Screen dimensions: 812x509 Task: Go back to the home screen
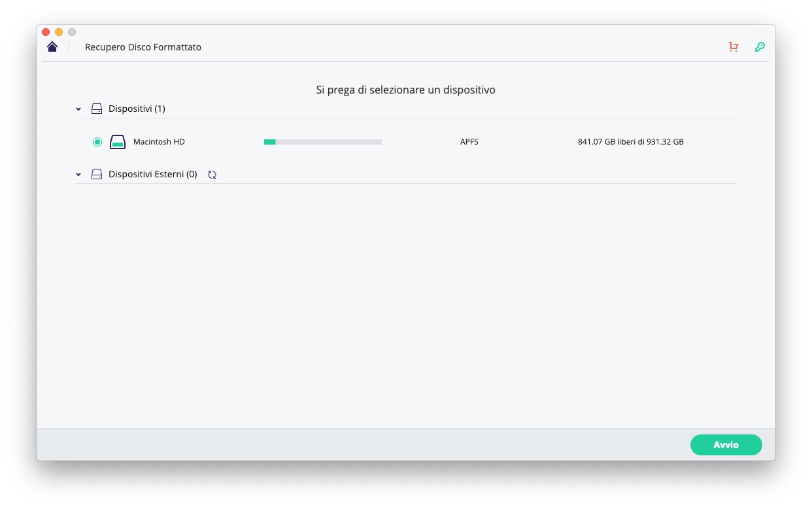tap(52, 46)
